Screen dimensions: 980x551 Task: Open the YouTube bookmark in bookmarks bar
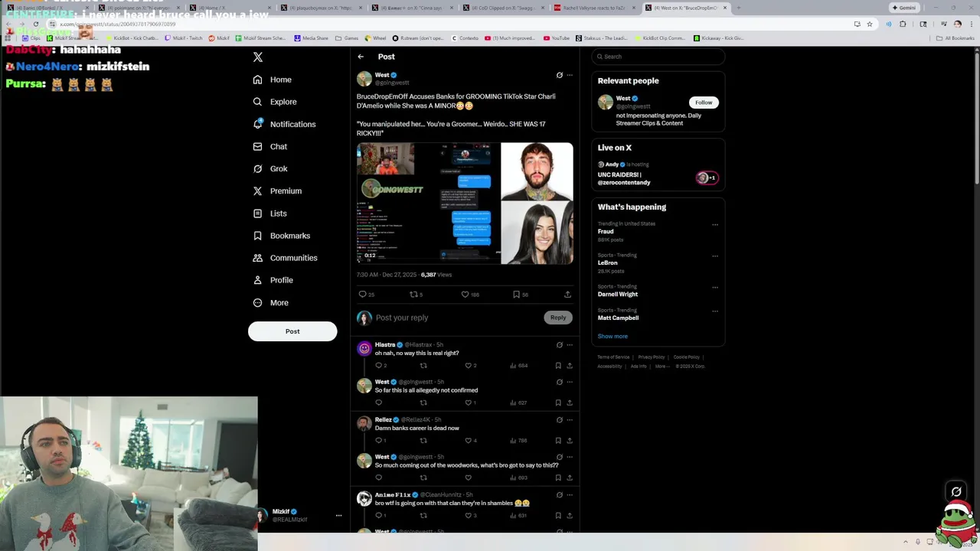(x=557, y=38)
